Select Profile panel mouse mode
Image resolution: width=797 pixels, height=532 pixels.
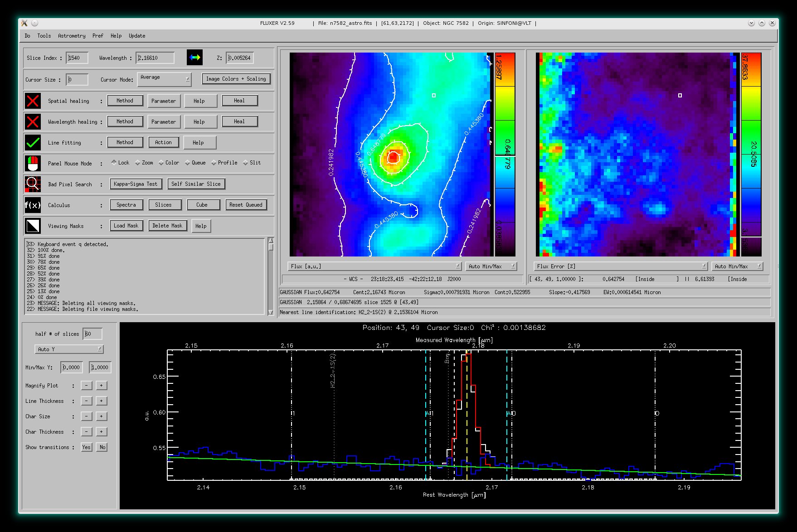click(224, 163)
